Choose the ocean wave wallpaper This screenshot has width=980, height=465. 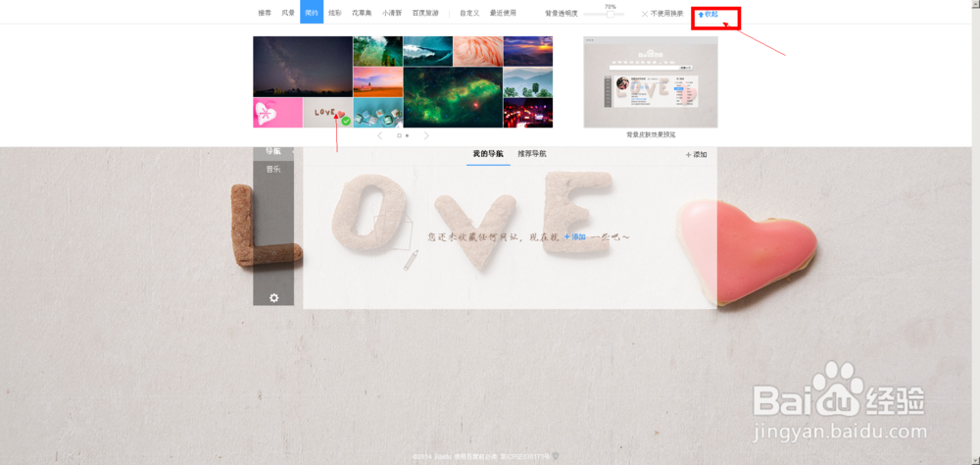click(427, 51)
